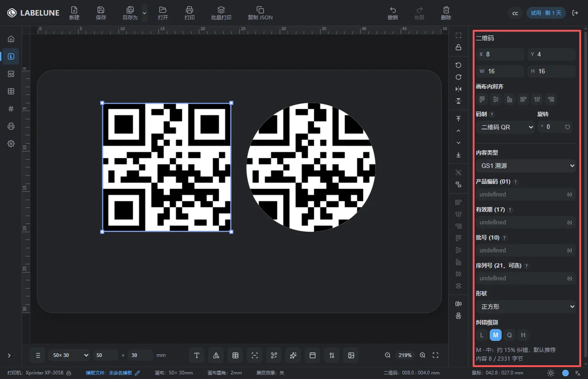588x379 pixels.
Task: Click the 未命名模板 template name link
Action: [120, 373]
